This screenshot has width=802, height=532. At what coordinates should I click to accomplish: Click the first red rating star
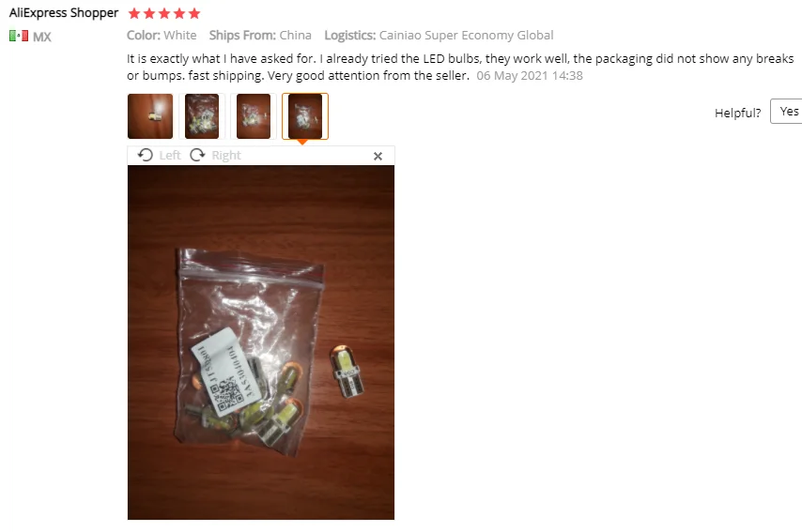point(134,13)
